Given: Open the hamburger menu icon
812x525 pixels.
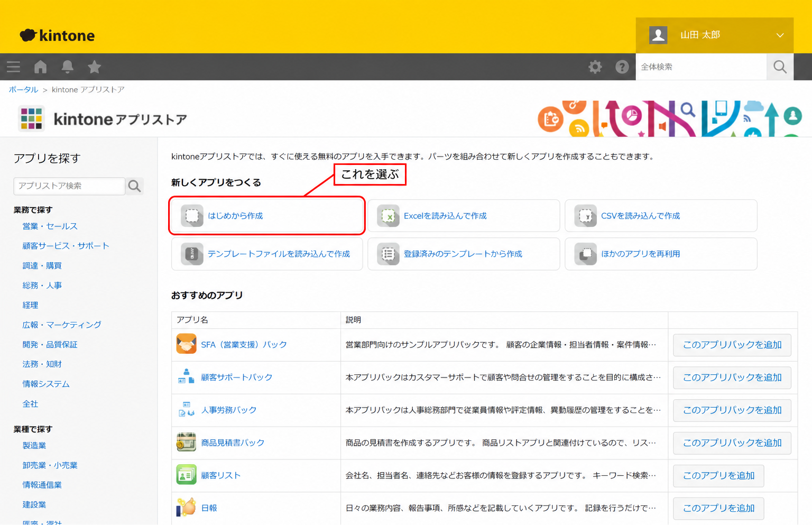Looking at the screenshot, I should [14, 67].
